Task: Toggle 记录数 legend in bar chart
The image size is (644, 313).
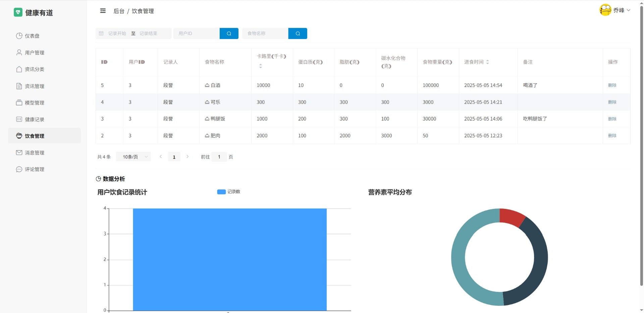Action: coord(229,192)
